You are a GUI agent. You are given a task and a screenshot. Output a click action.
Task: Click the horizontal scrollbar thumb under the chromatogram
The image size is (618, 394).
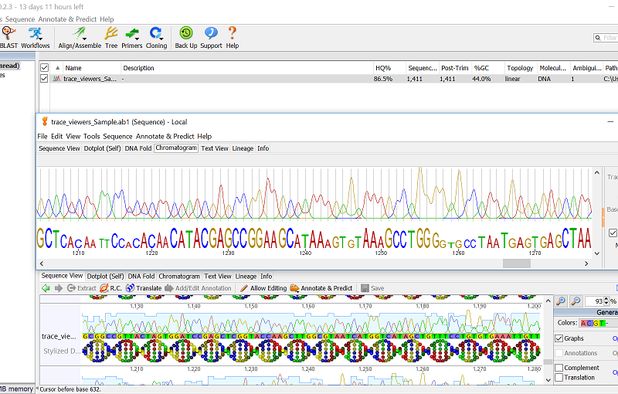(x=516, y=263)
